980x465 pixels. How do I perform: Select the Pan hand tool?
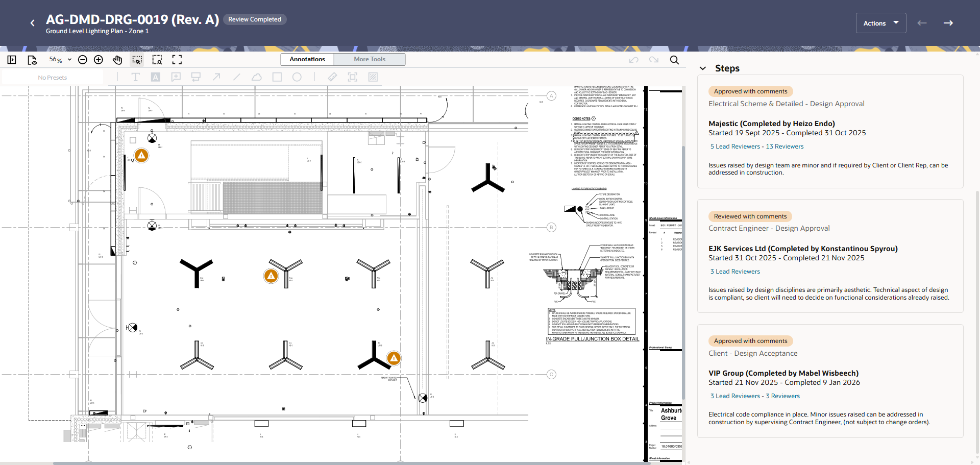[117, 60]
